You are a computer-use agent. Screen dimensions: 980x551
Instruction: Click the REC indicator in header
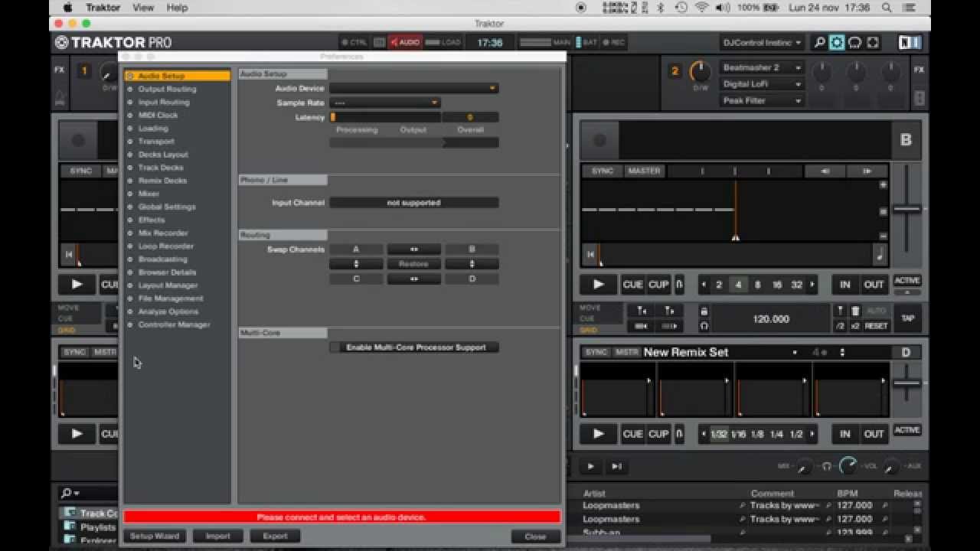coord(614,43)
